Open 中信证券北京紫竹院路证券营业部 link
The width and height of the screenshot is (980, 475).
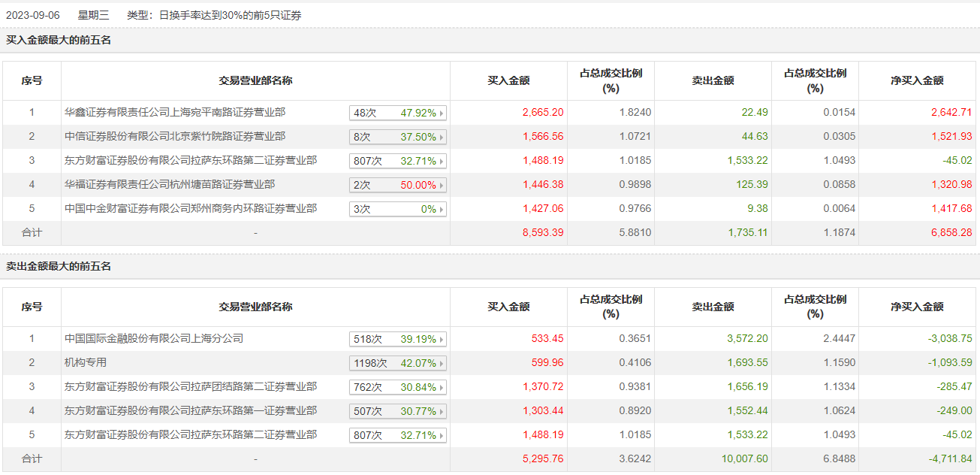(x=175, y=137)
